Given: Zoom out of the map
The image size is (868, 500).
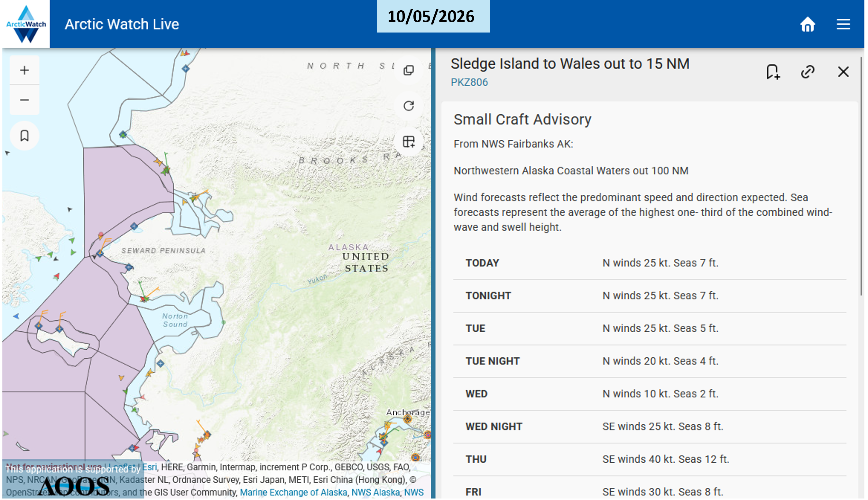Looking at the screenshot, I should [x=24, y=100].
